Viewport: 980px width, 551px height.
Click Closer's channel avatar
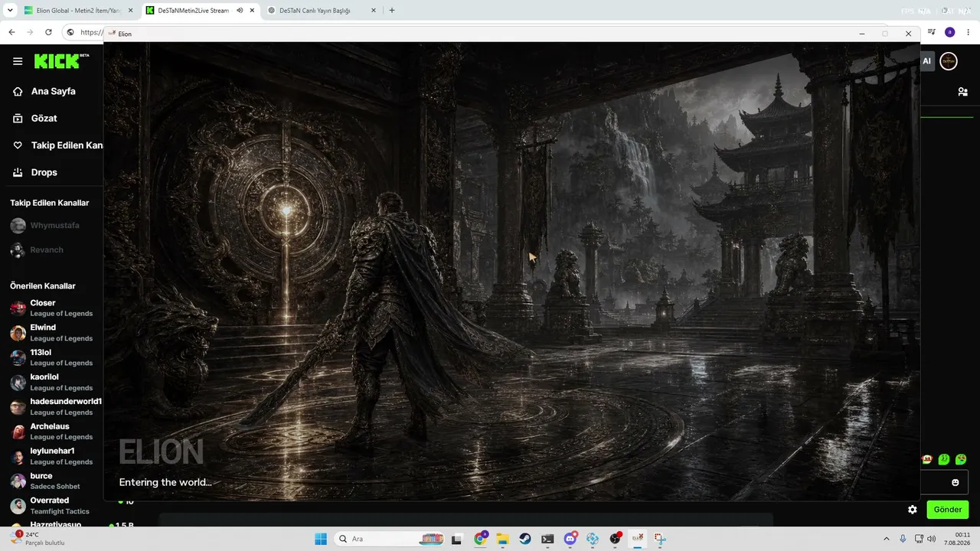click(x=18, y=308)
